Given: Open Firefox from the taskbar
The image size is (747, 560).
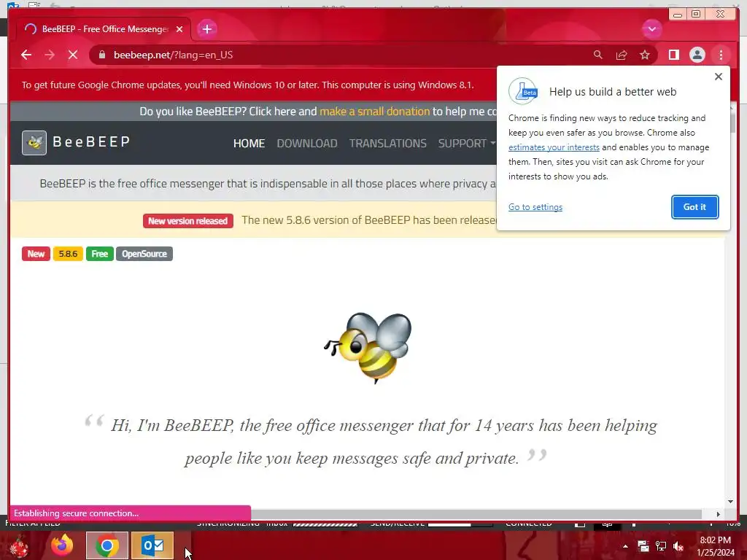Looking at the screenshot, I should tap(63, 545).
